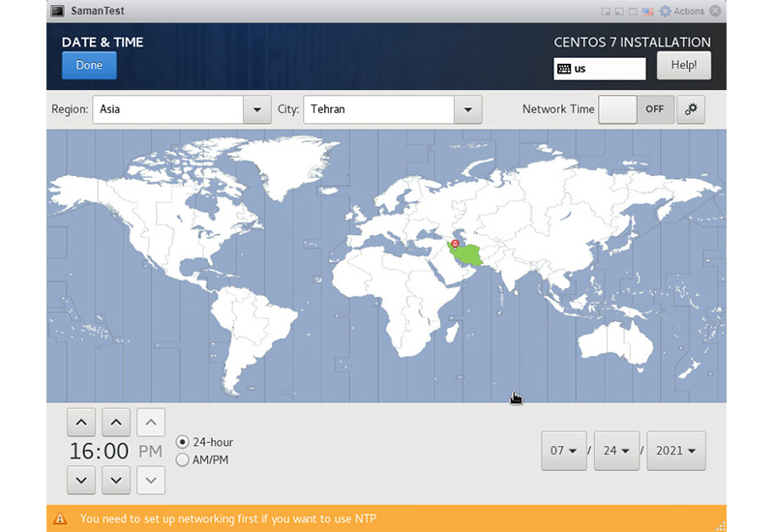Increase the hour with up arrow
774x532 pixels.
[x=82, y=423]
